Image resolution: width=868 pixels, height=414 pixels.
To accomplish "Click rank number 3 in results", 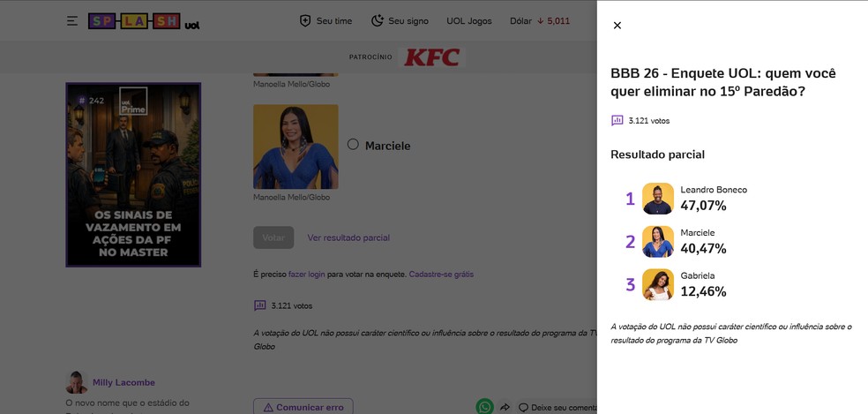I will coord(630,284).
